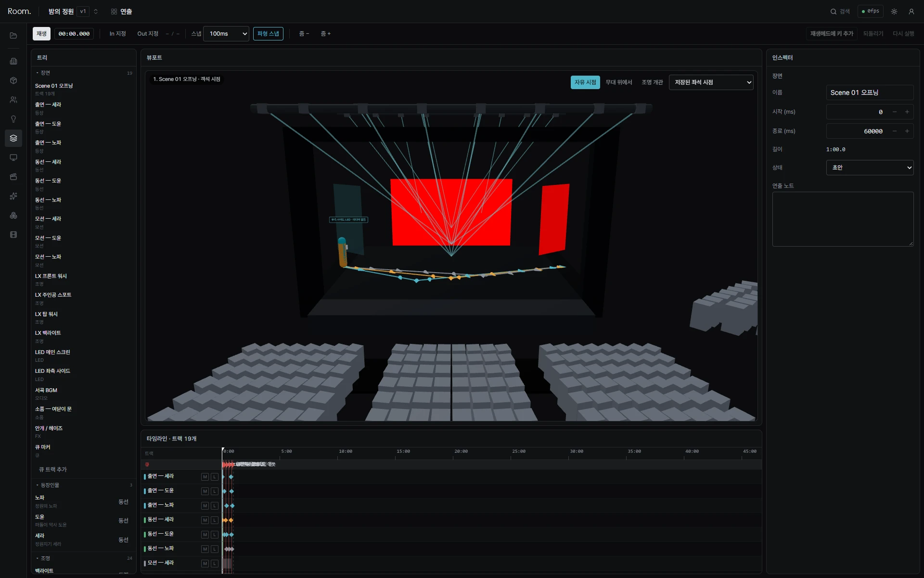Viewport: 924px width, 578px height.
Task: Open the people cast icon in sidebar
Action: (x=13, y=100)
